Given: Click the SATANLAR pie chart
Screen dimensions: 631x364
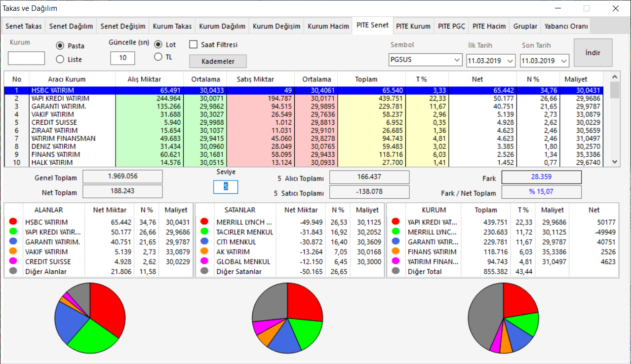Looking at the screenshot, I should [x=287, y=318].
